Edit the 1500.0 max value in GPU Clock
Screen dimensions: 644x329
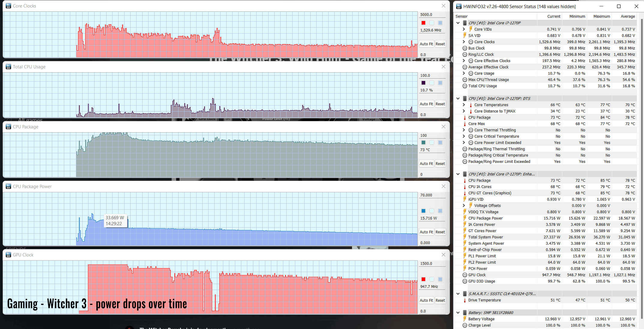pos(432,263)
